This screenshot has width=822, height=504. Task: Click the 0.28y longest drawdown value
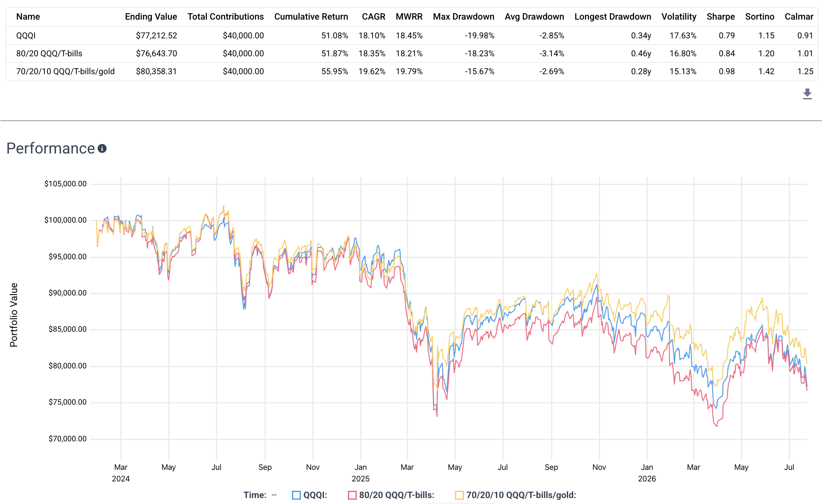click(x=641, y=71)
